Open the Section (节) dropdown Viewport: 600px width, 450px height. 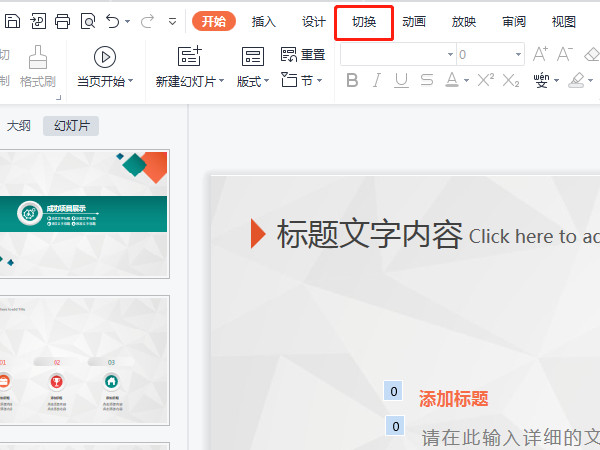(303, 80)
